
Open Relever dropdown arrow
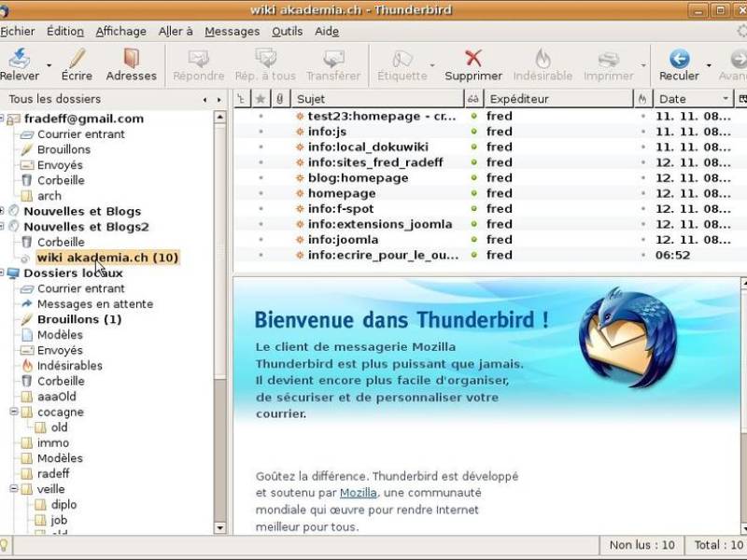(49, 65)
